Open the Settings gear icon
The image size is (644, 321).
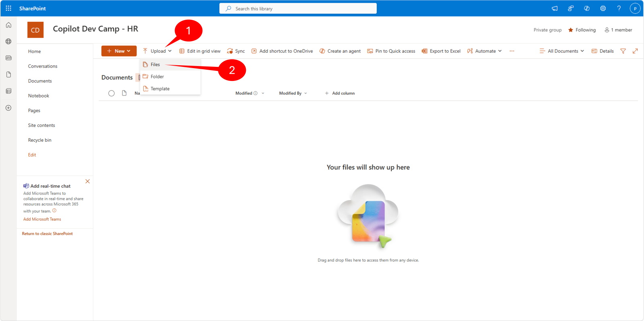[603, 8]
